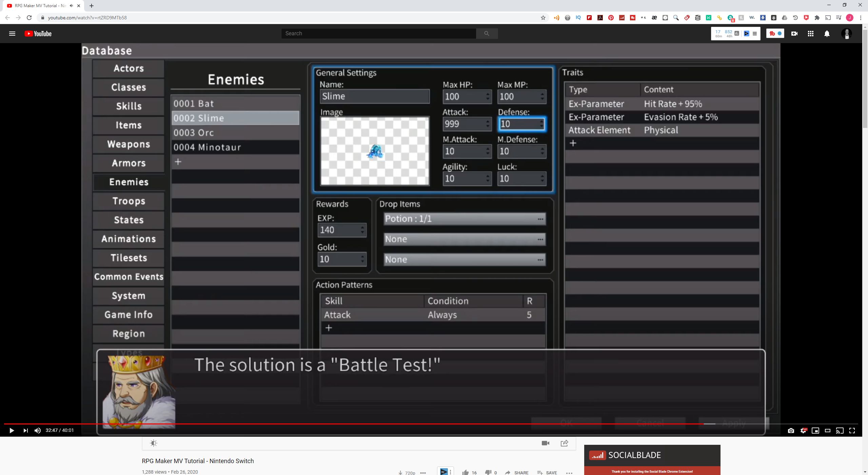Viewport: 868px width, 475px height.
Task: Open the Chrome profile J avatar
Action: 850,18
